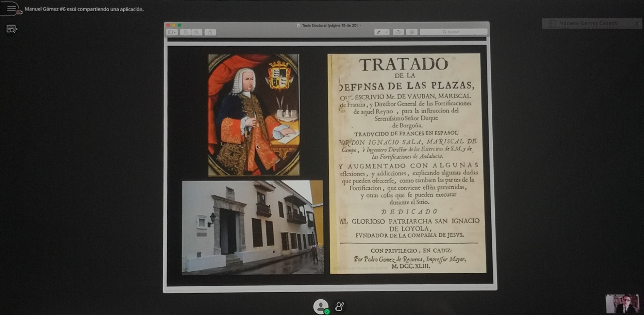Screen dimensions: 644x315
Task: Expand the markup pen dropdown arrow
Action: [386, 32]
